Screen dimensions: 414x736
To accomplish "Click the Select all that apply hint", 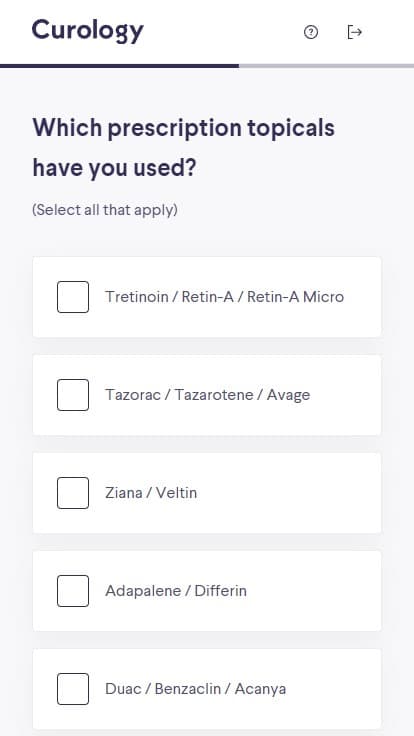I will pyautogui.click(x=105, y=210).
